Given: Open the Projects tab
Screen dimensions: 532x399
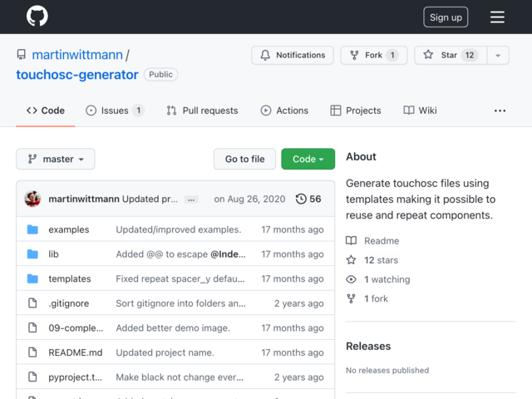Looking at the screenshot, I should click(x=356, y=111).
